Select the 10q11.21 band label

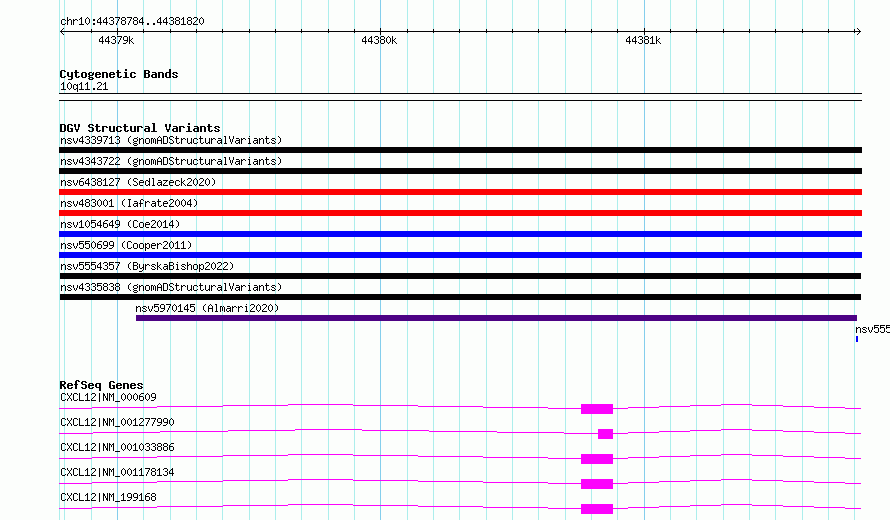(x=84, y=86)
